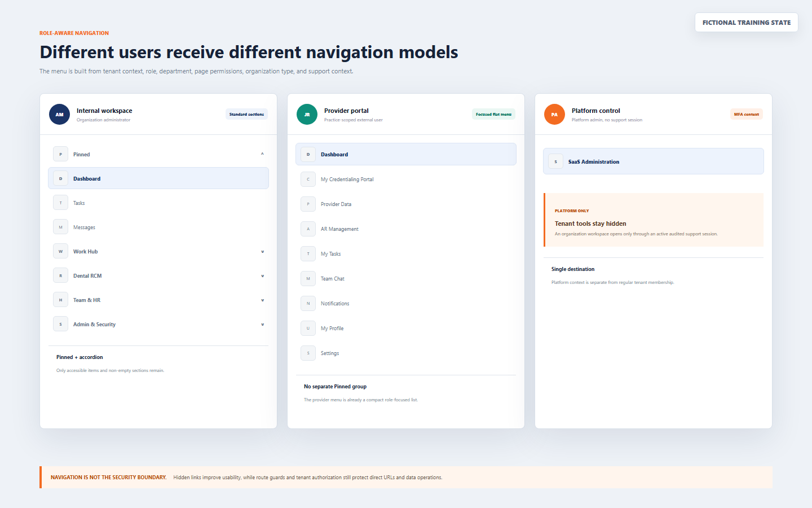812x508 pixels.
Task: Click the D icon beside Provider portal Dashboard
Action: tap(308, 154)
